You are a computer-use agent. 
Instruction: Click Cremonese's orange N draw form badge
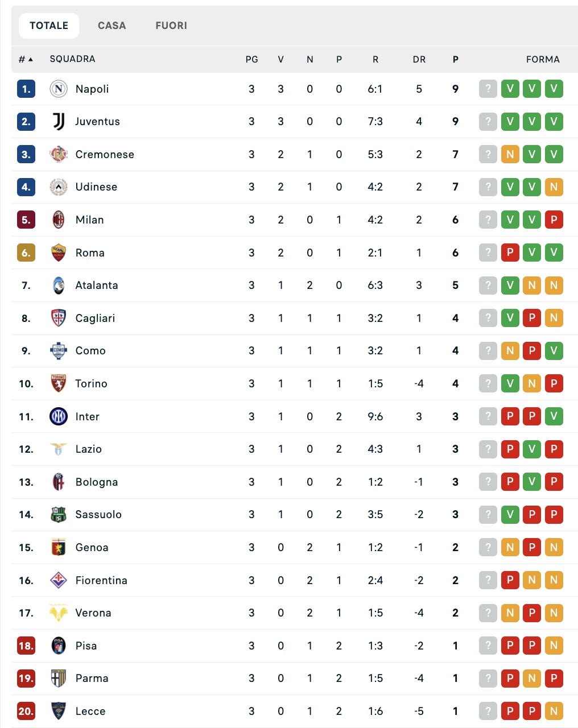(x=510, y=154)
